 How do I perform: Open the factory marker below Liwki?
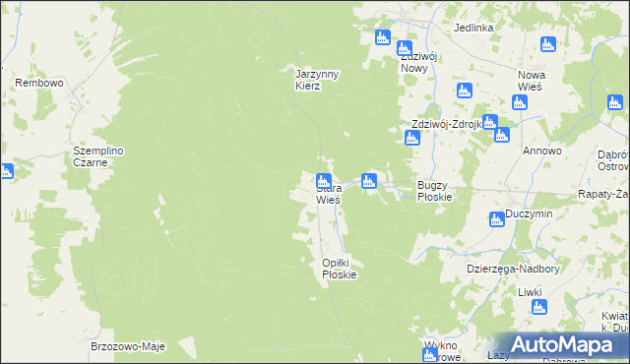(x=539, y=307)
